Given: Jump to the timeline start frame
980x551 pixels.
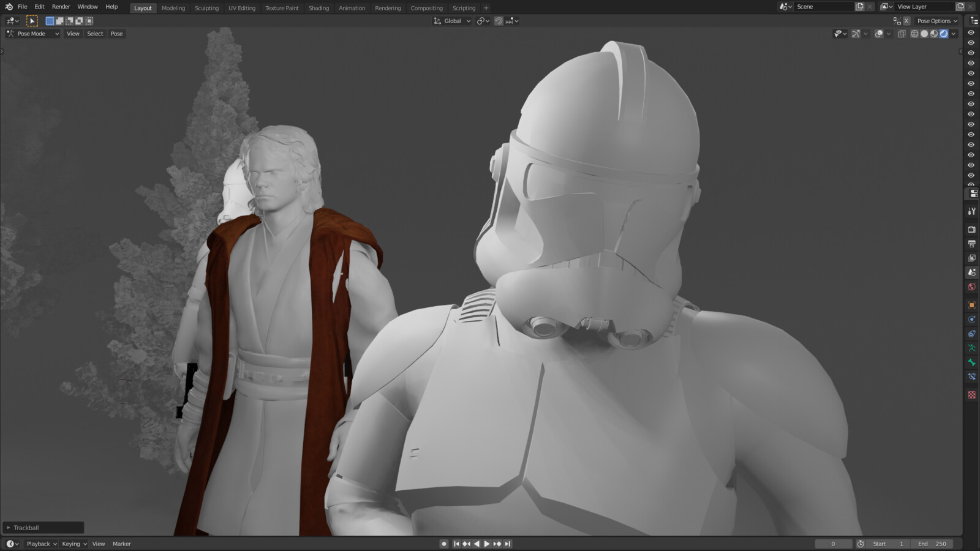Looking at the screenshot, I should coord(456,544).
